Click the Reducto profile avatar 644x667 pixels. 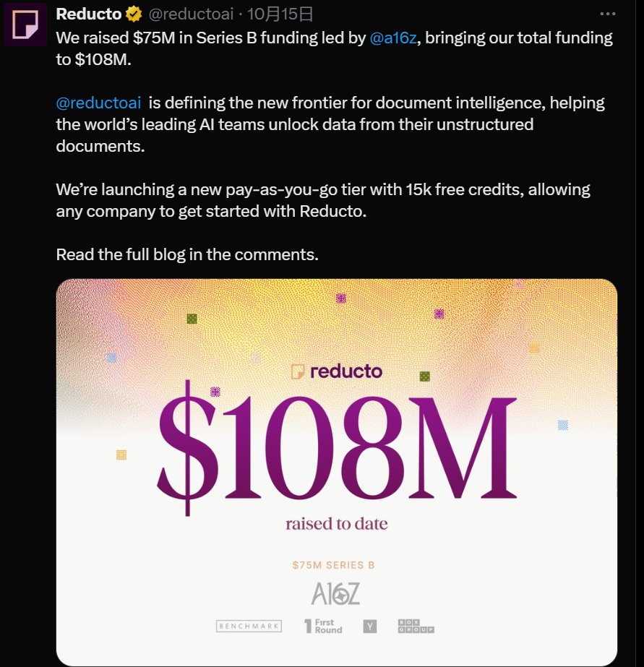pos(26,24)
